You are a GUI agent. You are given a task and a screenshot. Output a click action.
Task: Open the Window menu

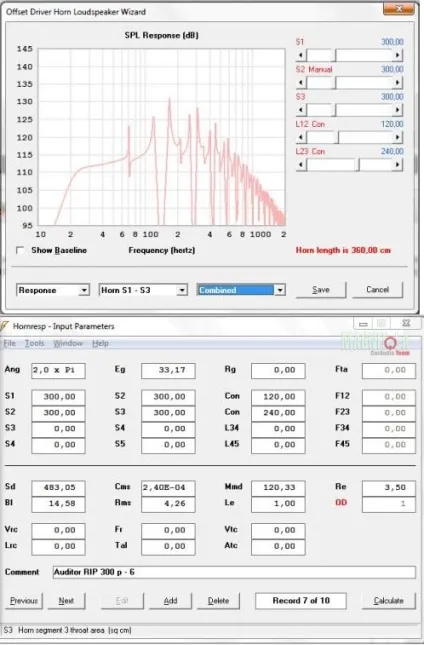[x=68, y=343]
